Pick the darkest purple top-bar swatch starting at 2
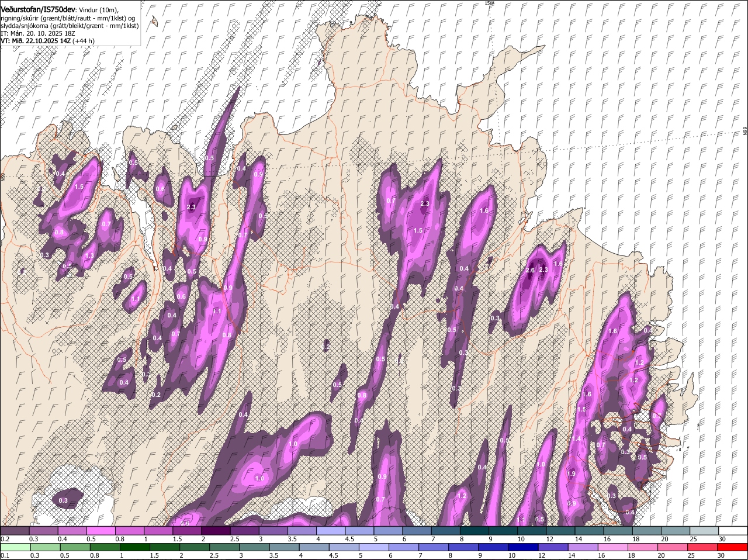Screen dimensions: 748x560 coord(216,531)
